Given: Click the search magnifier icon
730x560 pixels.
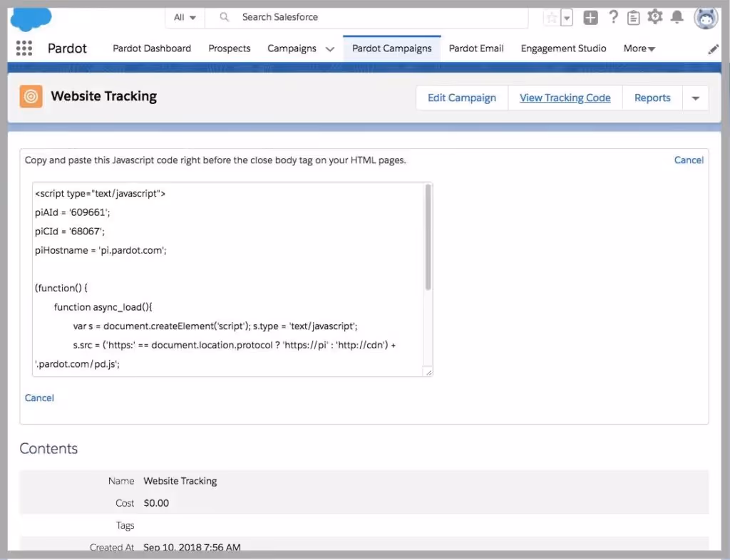Looking at the screenshot, I should click(x=225, y=17).
